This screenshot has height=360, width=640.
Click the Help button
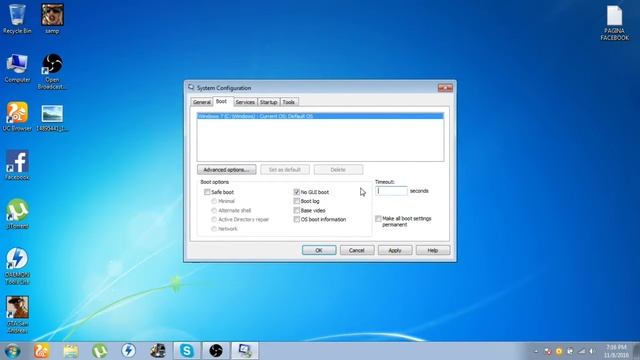[433, 250]
